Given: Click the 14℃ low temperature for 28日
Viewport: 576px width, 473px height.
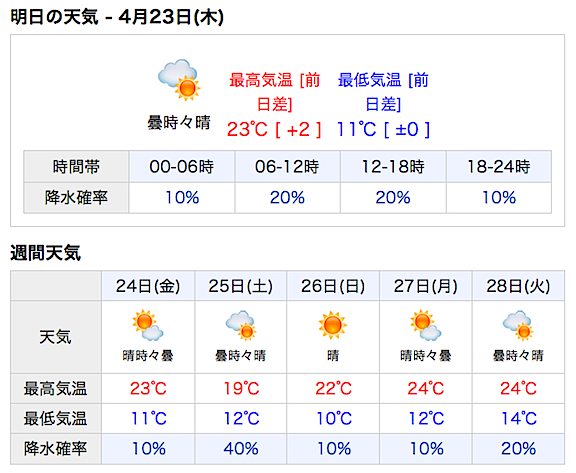Looking at the screenshot, I should [518, 419].
